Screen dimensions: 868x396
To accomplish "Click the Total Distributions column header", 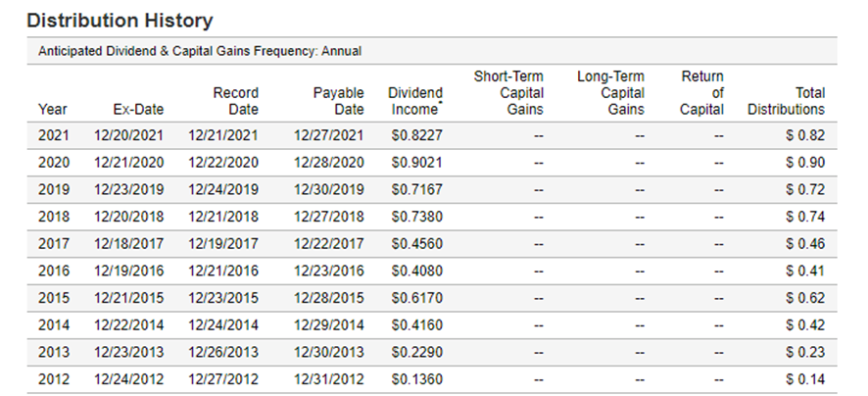I will pos(786,101).
